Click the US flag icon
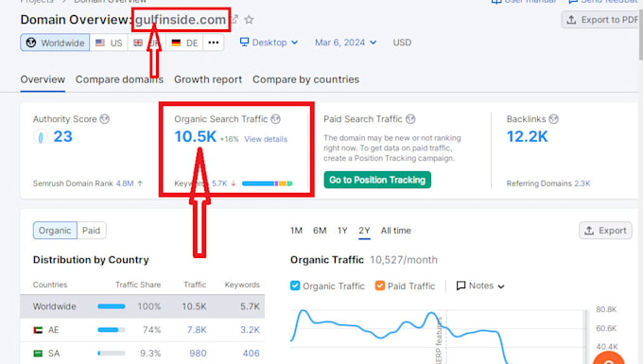This screenshot has height=364, width=643. tap(100, 43)
